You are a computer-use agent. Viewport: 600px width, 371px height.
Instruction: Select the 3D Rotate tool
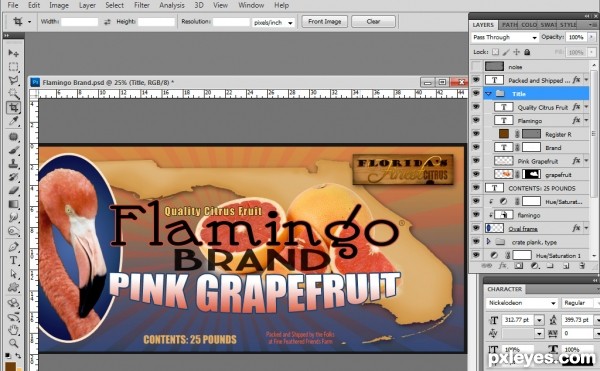(13, 303)
